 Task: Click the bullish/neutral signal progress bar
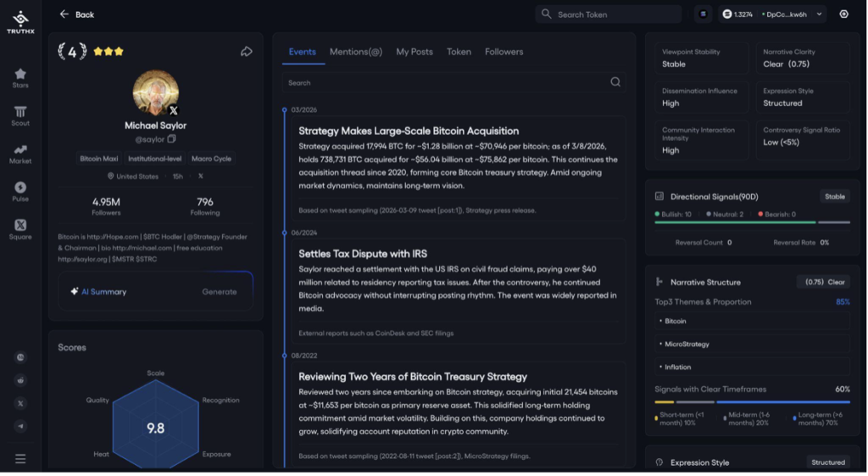coord(753,222)
